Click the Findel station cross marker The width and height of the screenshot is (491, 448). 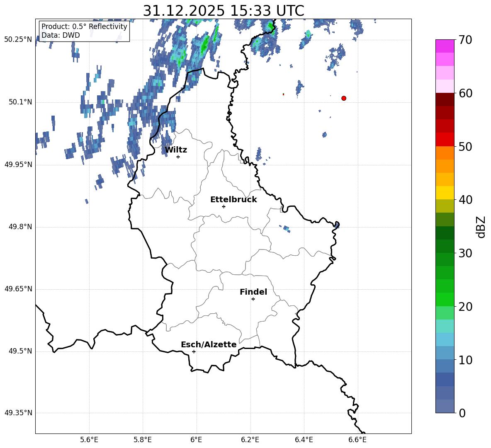tap(253, 299)
